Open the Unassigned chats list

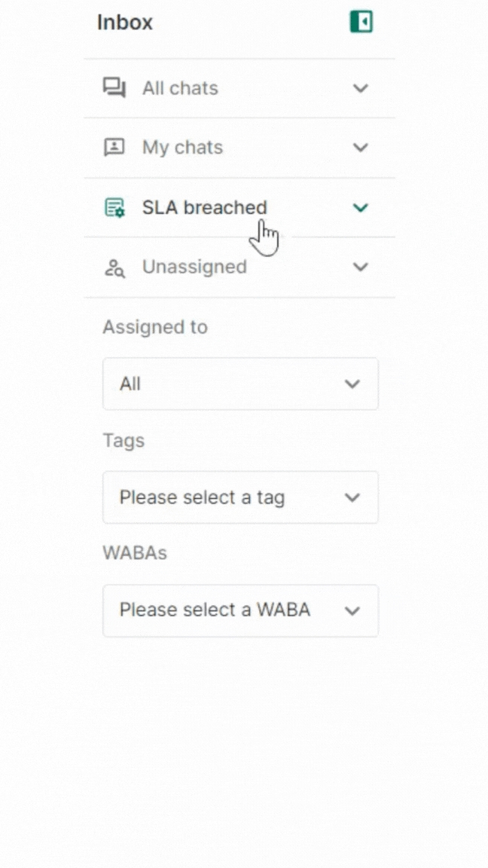(194, 267)
